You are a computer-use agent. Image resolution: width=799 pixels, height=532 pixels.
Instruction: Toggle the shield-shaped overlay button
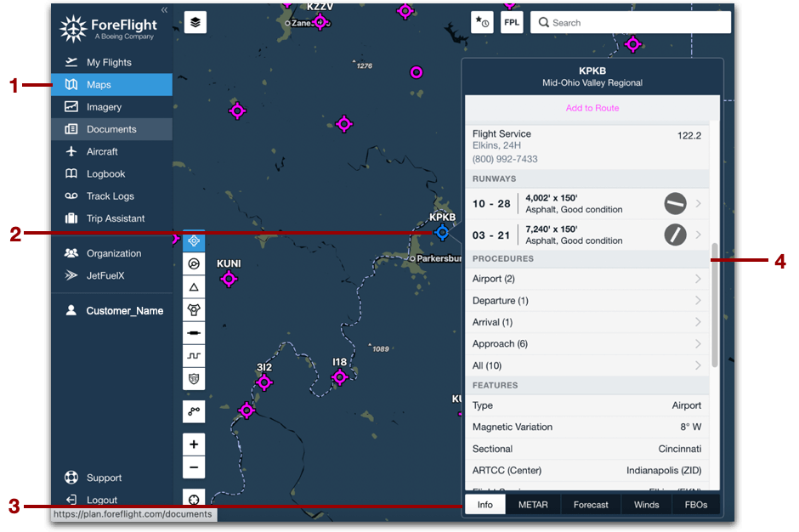coord(194,379)
